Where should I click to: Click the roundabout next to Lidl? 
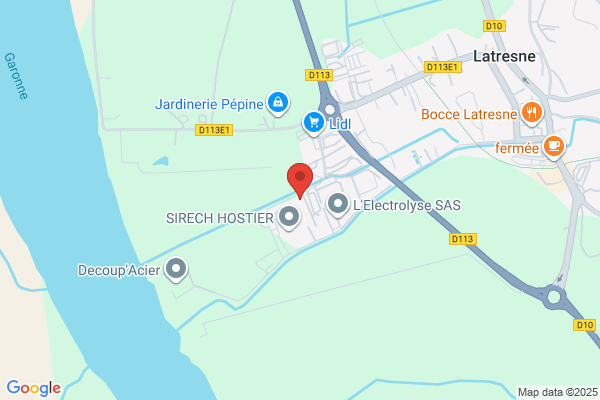pos(329,109)
